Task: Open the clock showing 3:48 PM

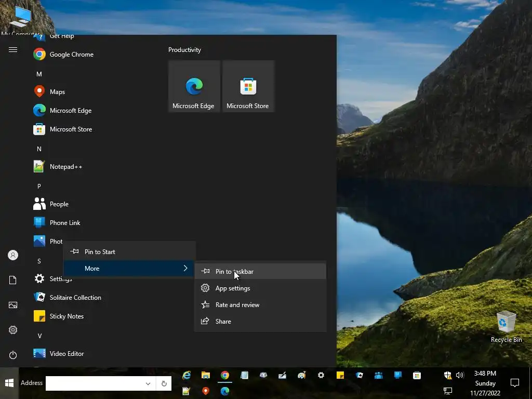Action: point(485,383)
